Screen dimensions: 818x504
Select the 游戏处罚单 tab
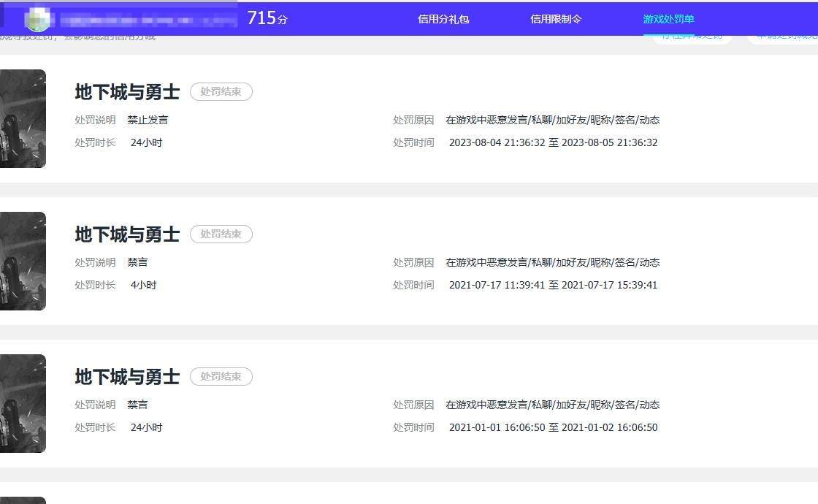[668, 19]
